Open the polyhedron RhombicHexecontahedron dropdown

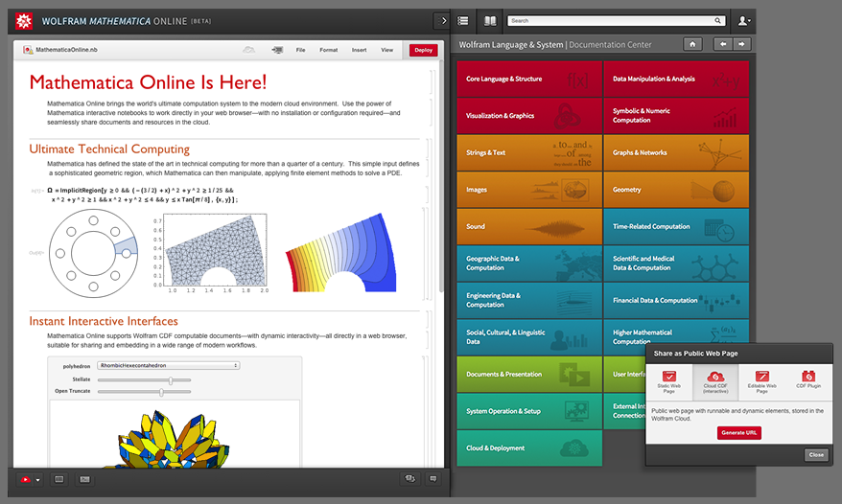coord(168,365)
